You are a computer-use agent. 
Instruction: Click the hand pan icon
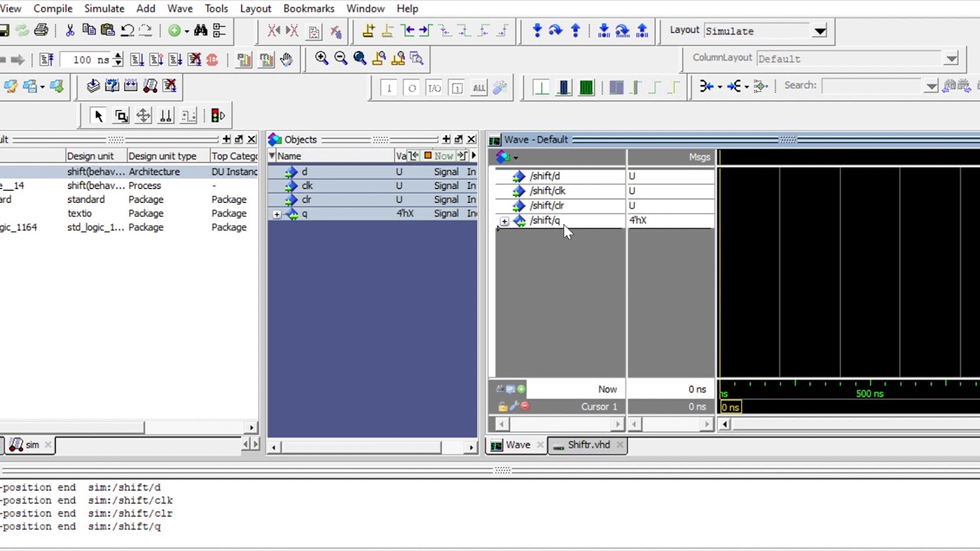click(x=286, y=59)
